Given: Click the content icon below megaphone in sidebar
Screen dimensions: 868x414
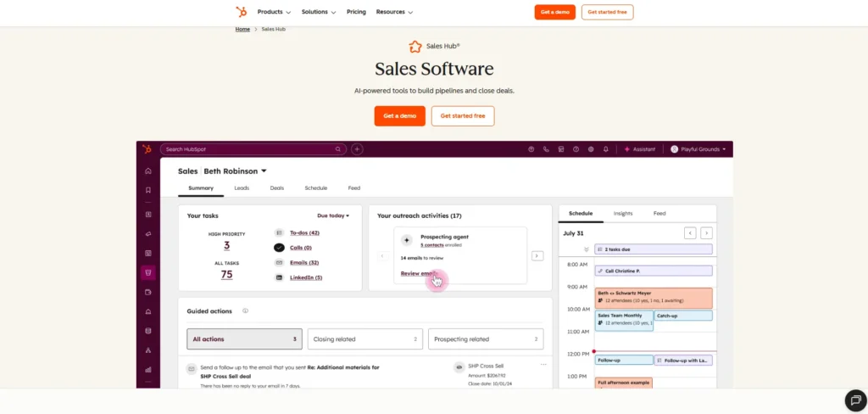Looking at the screenshot, I should pos(147,254).
